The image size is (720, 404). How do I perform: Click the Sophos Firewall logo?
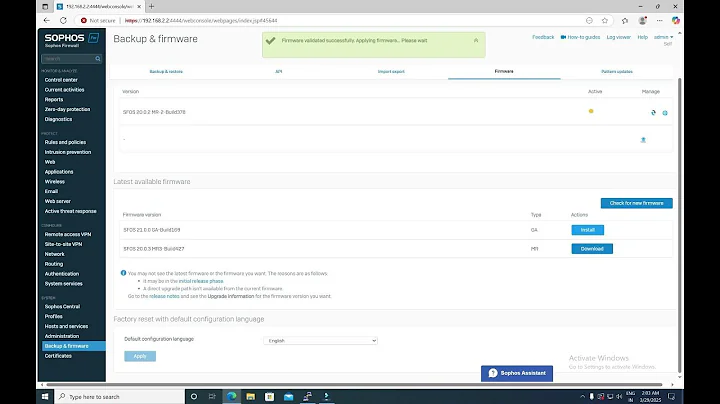tap(71, 40)
